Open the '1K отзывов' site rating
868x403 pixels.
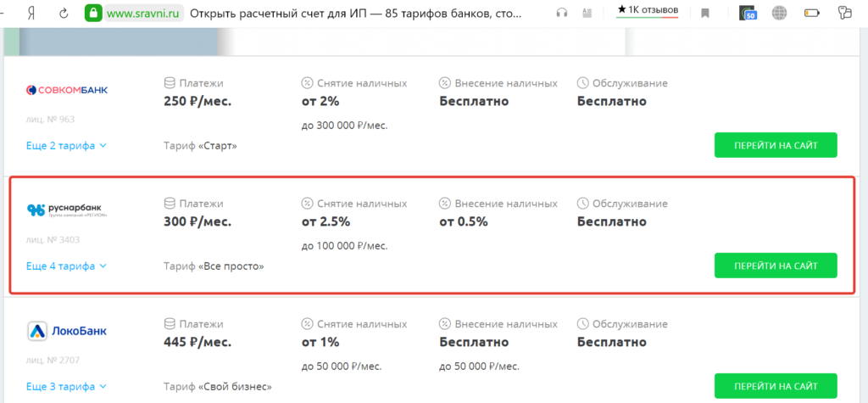tap(647, 10)
